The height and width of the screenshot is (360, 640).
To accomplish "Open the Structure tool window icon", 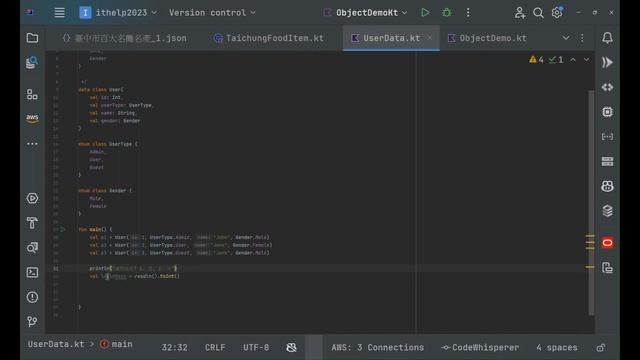I will tap(32, 94).
